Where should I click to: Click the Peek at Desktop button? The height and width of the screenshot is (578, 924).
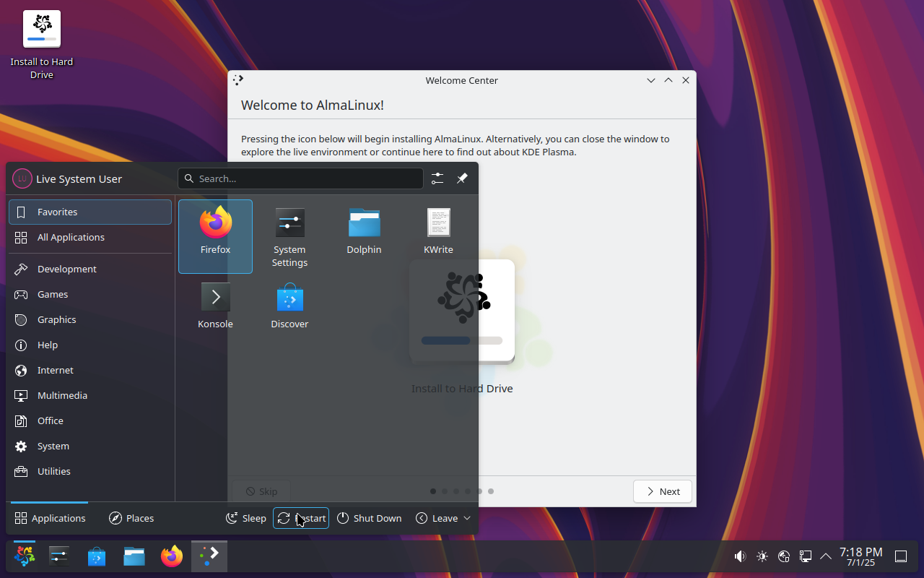(x=901, y=556)
